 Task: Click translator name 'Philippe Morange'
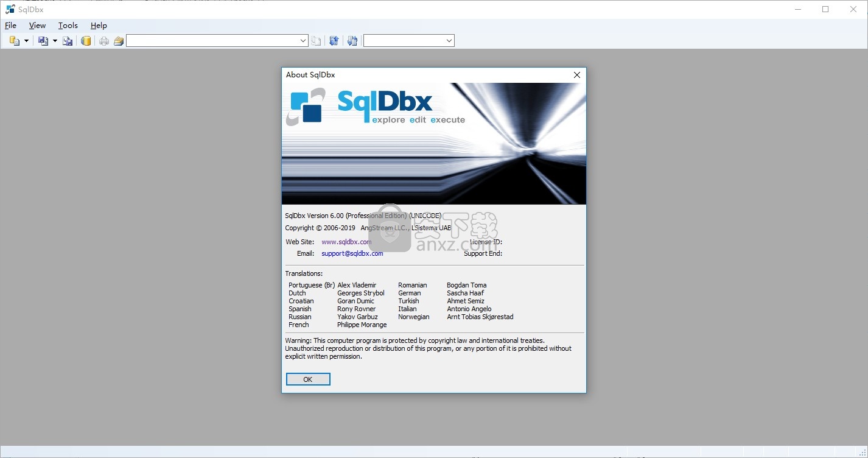362,325
